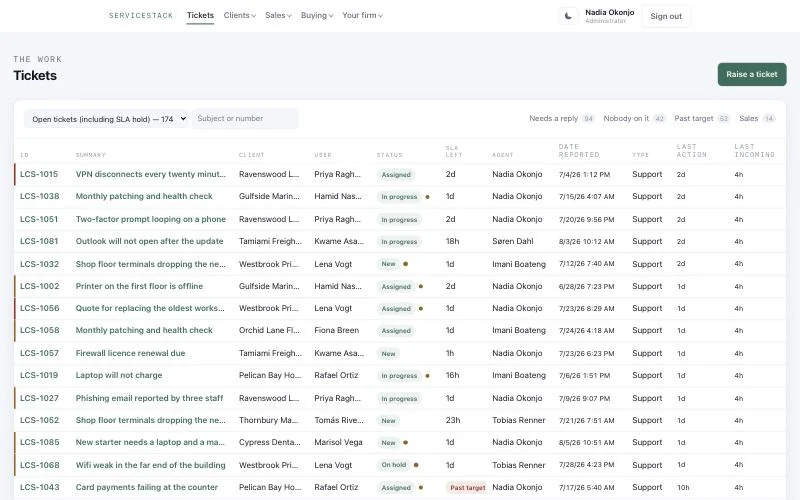Viewport: 800px width, 500px height.
Task: Open Shop floor terminals ticket LCS-1052 summary
Action: pos(151,420)
